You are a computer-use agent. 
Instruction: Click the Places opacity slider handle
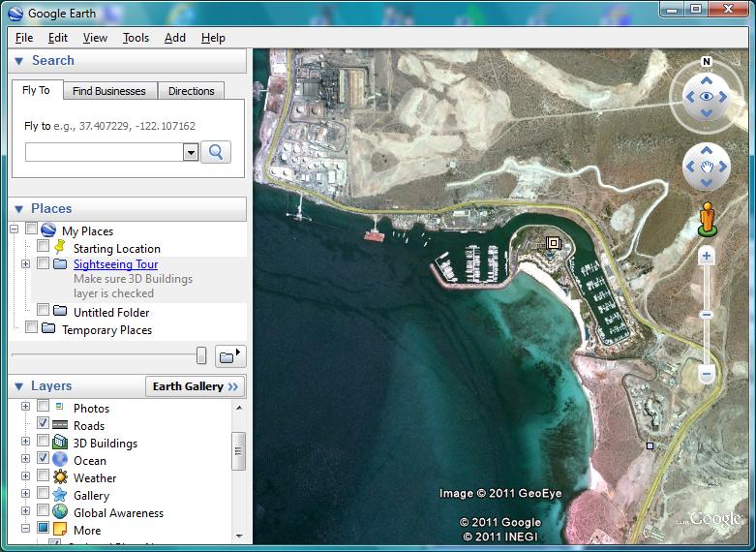(201, 355)
